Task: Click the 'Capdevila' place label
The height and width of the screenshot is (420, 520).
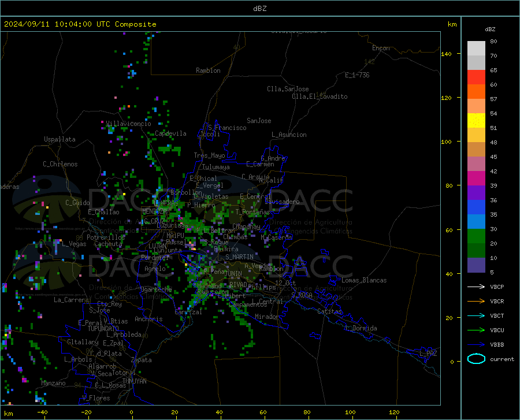Action: click(x=170, y=133)
